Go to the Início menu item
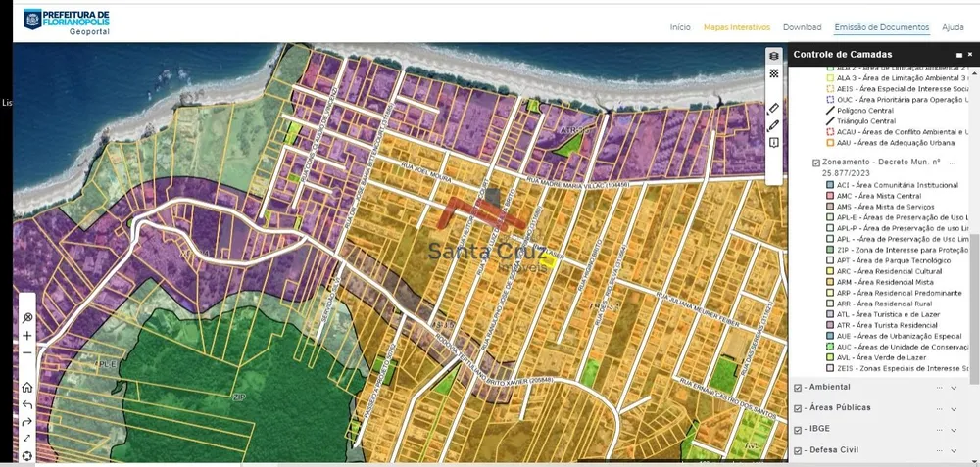The height and width of the screenshot is (467, 980). (x=680, y=27)
